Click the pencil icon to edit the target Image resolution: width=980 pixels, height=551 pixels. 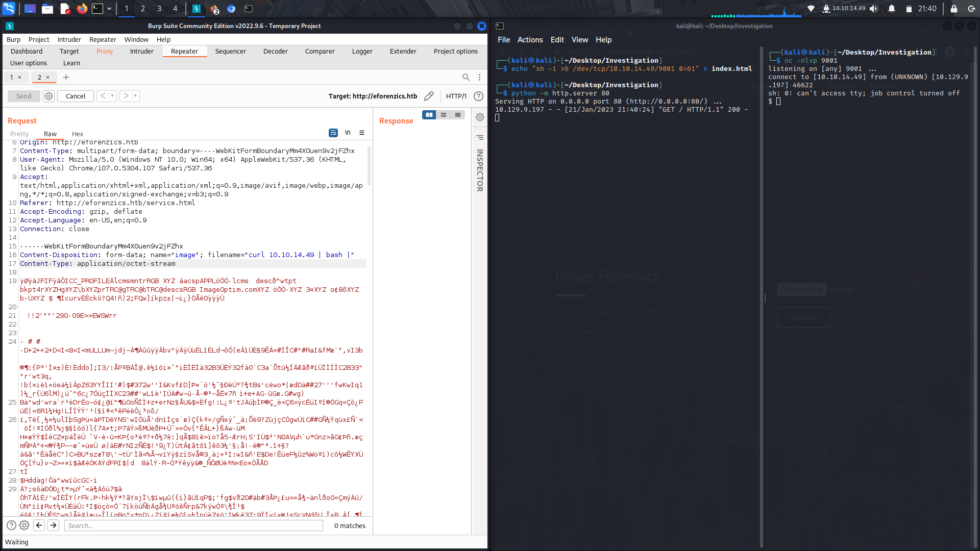click(429, 96)
